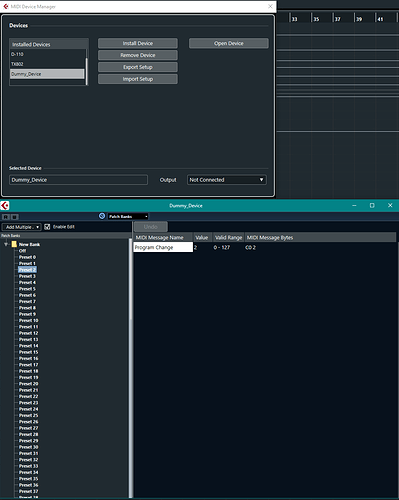
Task: Click the Value column header
Action: tap(203, 237)
